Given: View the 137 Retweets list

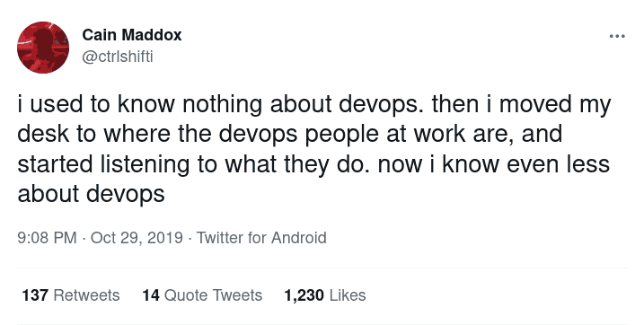Looking at the screenshot, I should pyautogui.click(x=71, y=295).
